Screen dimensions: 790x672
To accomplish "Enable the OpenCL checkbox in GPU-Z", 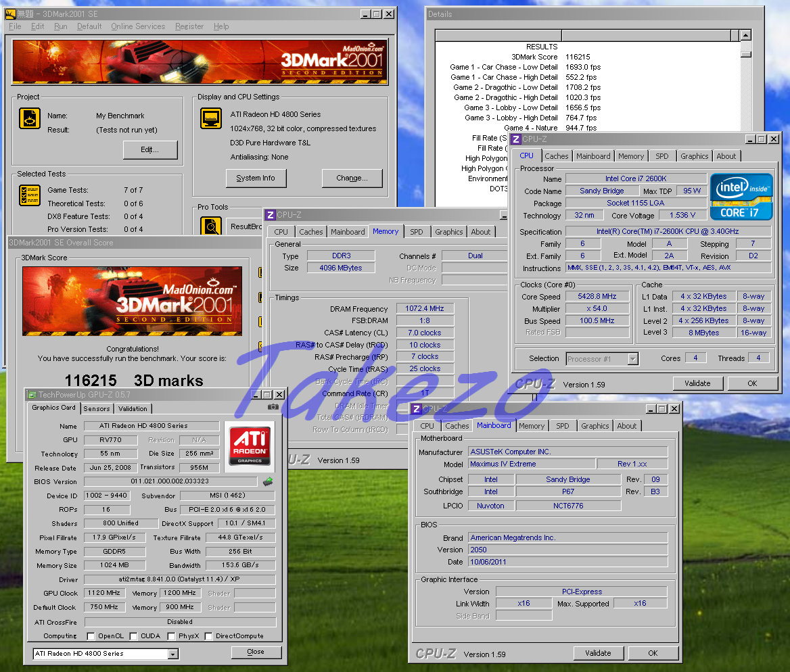I will (91, 636).
